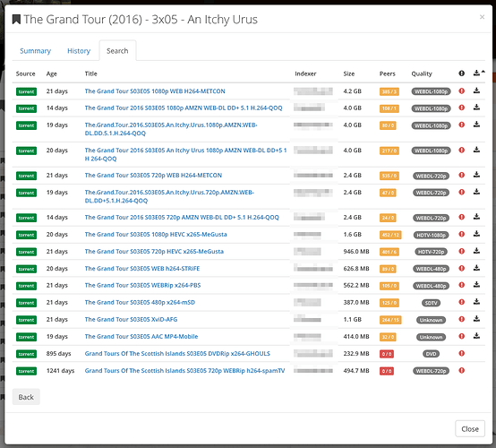Open The Grand Tour S03E05 1080p WEB H264-METCON link
496x448 pixels.
coord(155,91)
